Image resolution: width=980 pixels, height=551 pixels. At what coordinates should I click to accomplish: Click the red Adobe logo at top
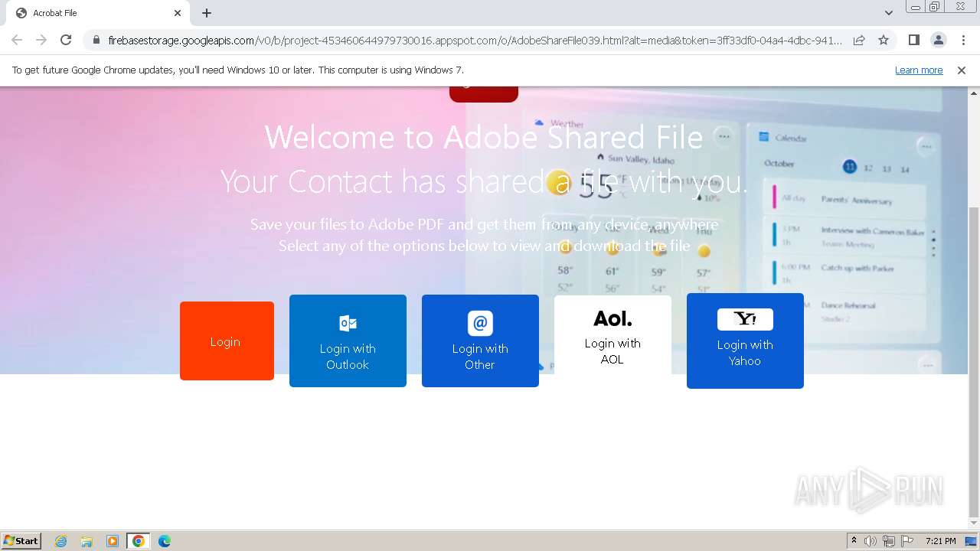click(484, 94)
